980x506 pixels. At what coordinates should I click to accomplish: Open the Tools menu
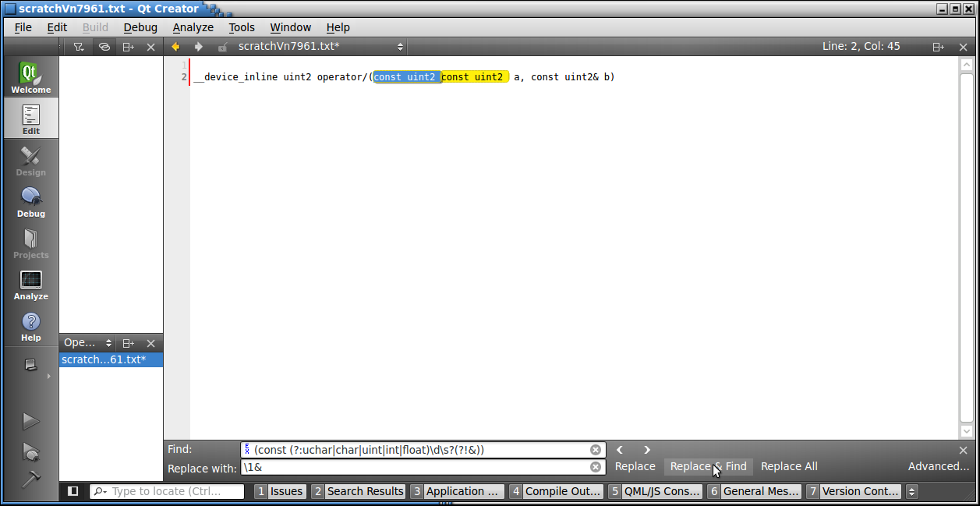pyautogui.click(x=242, y=27)
